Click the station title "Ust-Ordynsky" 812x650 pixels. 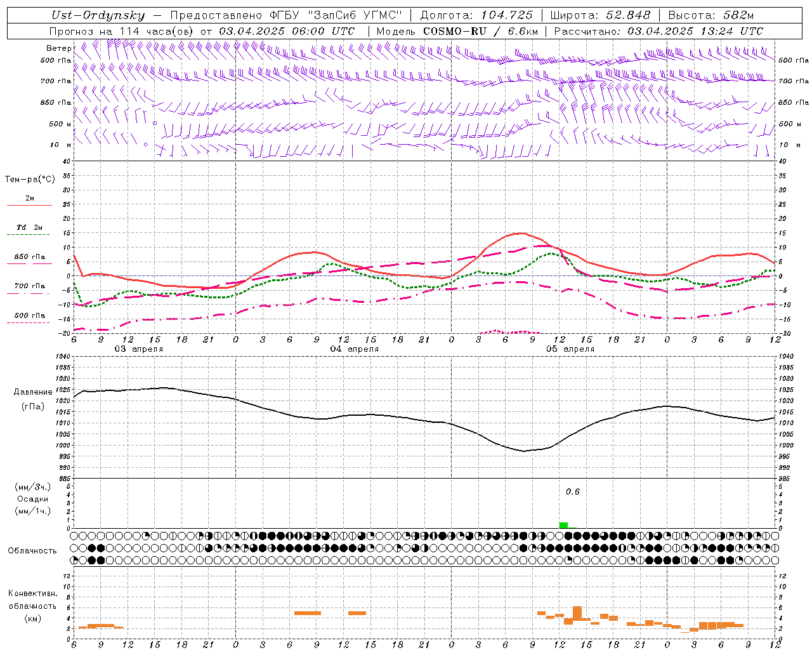tap(98, 15)
